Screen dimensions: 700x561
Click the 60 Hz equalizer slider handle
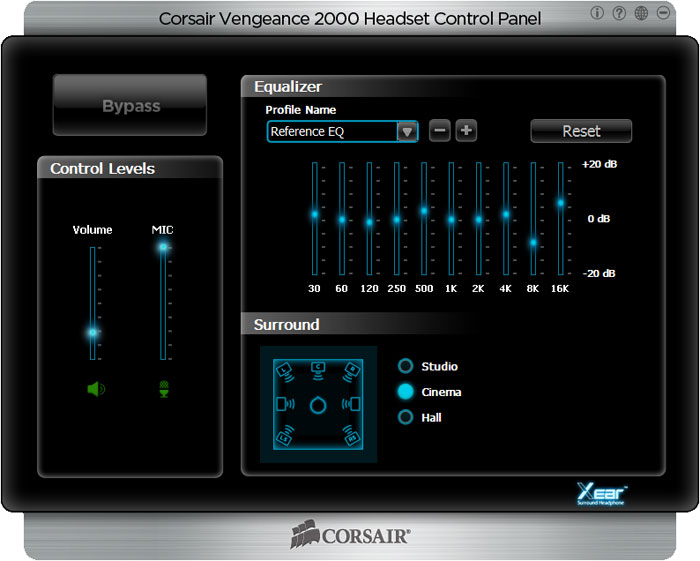[342, 220]
